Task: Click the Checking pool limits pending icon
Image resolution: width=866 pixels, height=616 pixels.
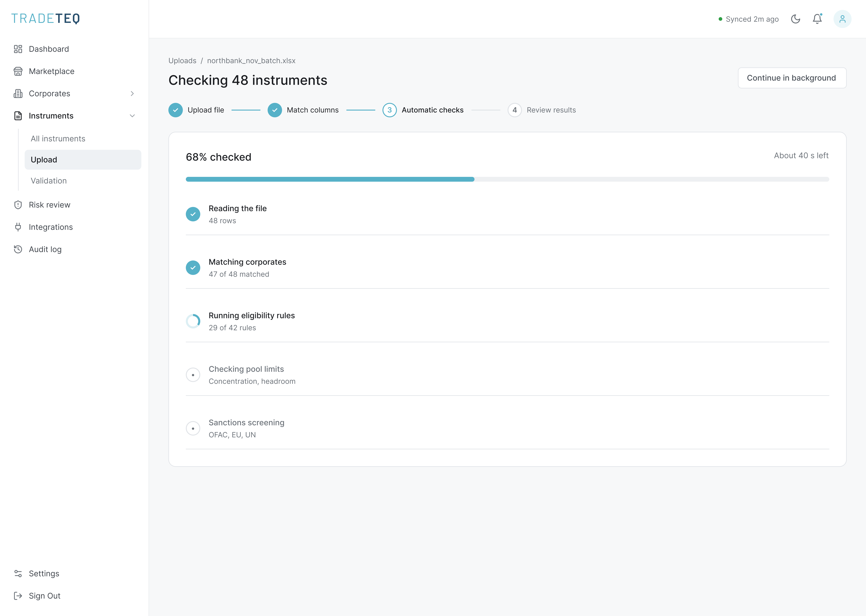Action: point(193,375)
